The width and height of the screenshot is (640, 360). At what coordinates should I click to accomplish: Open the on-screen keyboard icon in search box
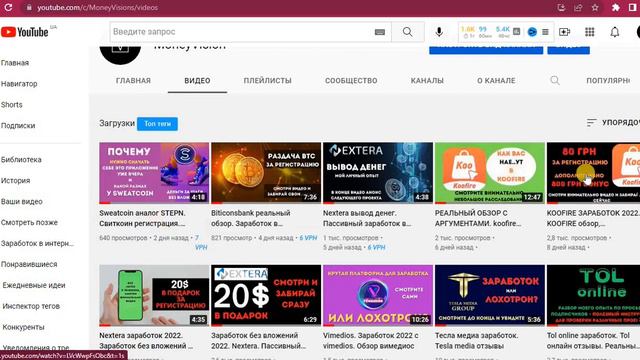tap(380, 32)
